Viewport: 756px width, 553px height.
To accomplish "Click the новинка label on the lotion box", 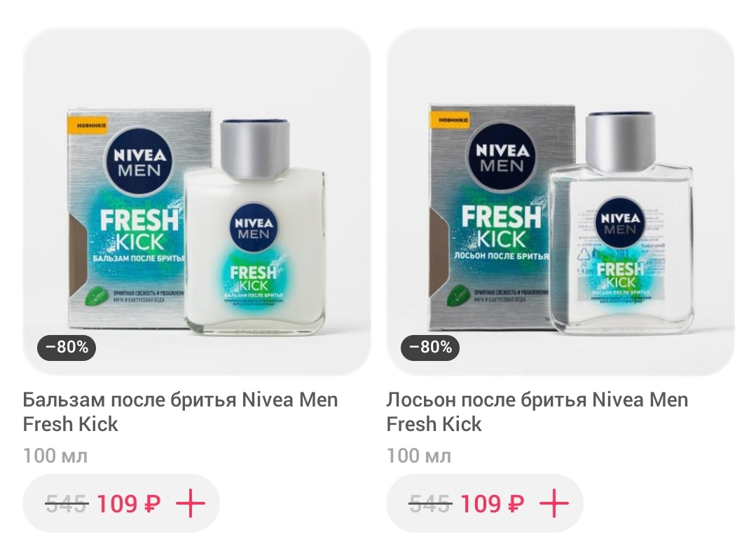I will coord(453,120).
